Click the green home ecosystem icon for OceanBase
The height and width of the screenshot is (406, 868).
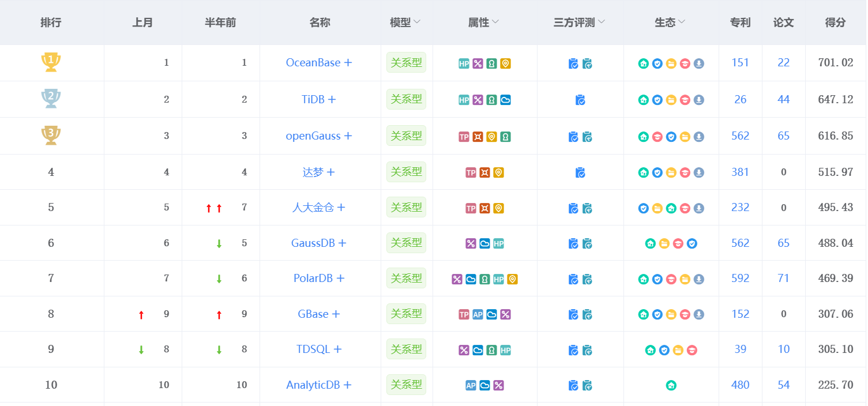point(644,63)
